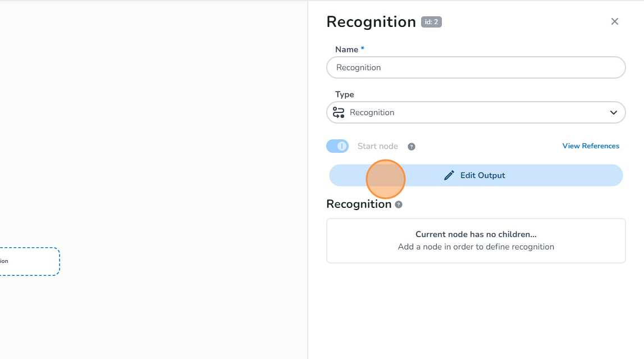Click the Start node label text

pyautogui.click(x=377, y=146)
